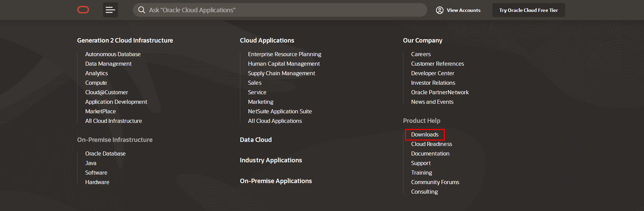Go to Careers page
This screenshot has height=211, width=644.
coord(421,54)
